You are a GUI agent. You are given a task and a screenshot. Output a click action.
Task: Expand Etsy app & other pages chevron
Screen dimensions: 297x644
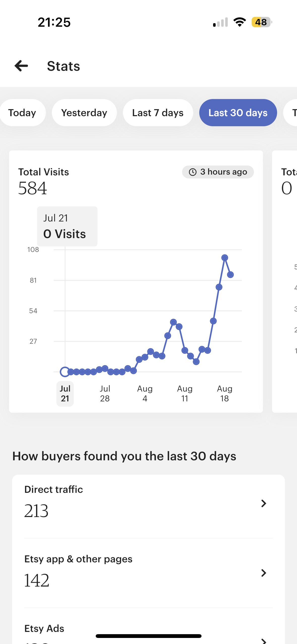263,573
